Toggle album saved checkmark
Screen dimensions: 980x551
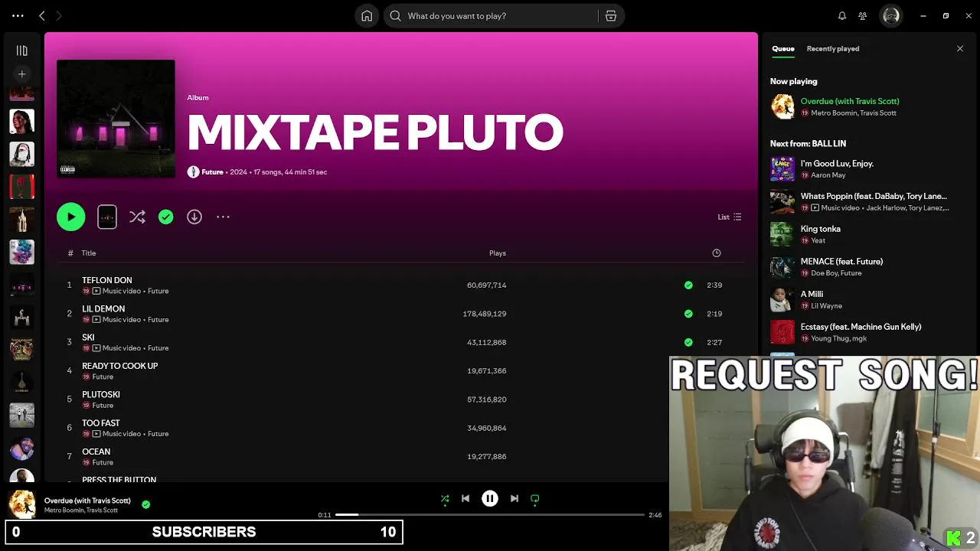(x=165, y=217)
